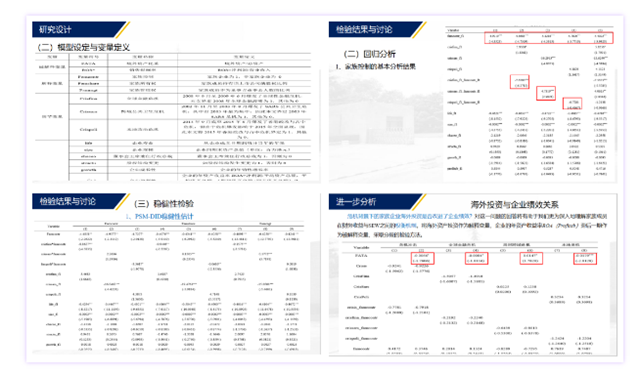The width and height of the screenshot is (640, 375).
Task: Click the 家族控制的基本分析结果 subtitle
Action: [x=376, y=67]
